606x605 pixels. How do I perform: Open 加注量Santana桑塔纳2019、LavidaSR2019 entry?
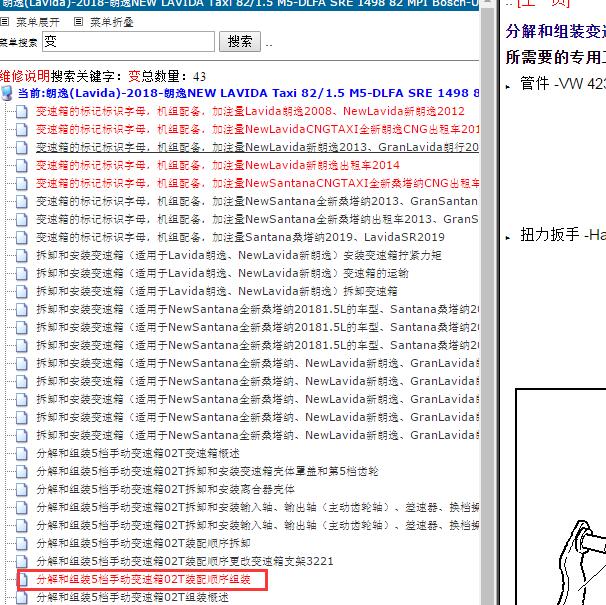point(240,237)
